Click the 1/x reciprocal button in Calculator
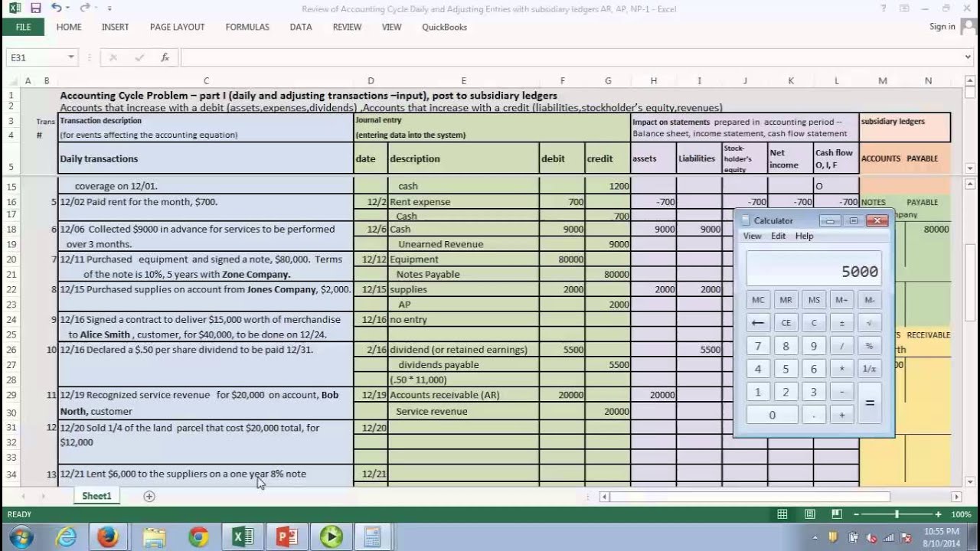Screen dimensions: 980x551 click(x=869, y=369)
